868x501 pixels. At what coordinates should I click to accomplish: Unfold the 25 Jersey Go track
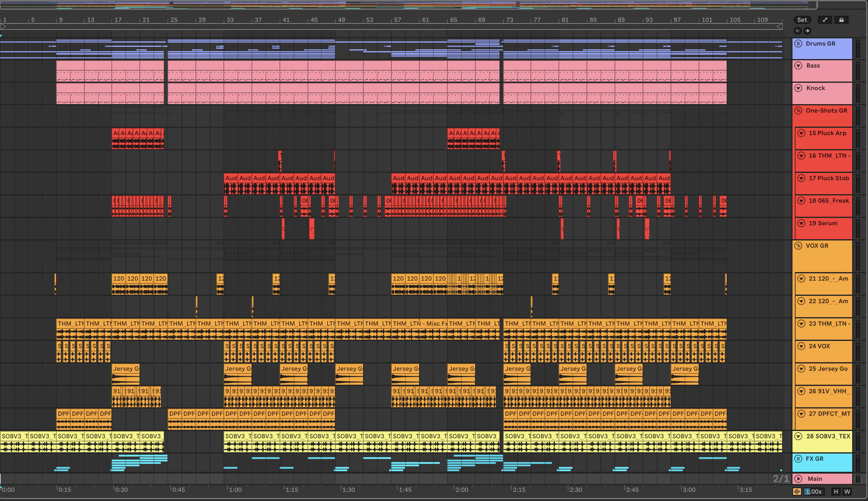[801, 369]
